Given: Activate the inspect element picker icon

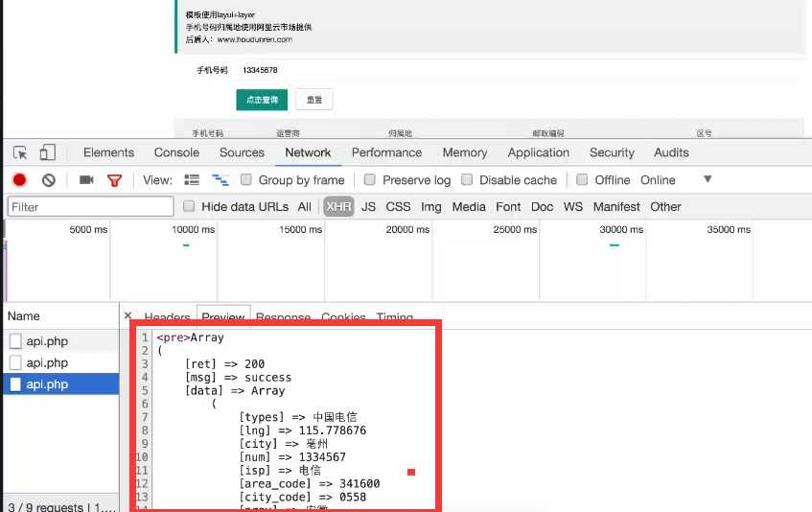Looking at the screenshot, I should click(20, 152).
